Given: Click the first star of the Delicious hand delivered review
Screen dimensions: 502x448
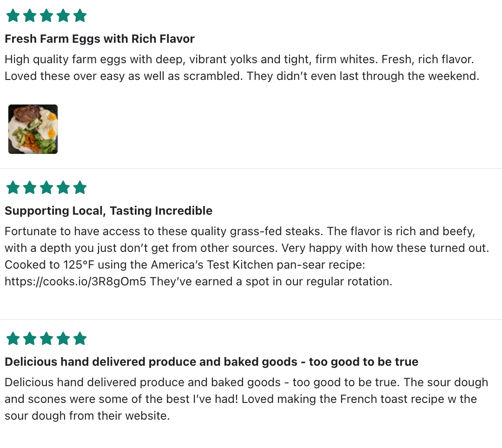Looking at the screenshot, I should pos(13,339).
